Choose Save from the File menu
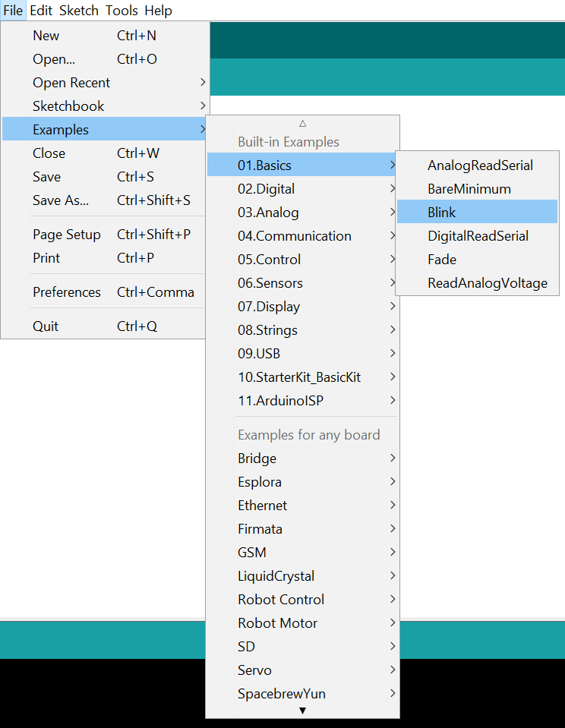 [x=104, y=176]
